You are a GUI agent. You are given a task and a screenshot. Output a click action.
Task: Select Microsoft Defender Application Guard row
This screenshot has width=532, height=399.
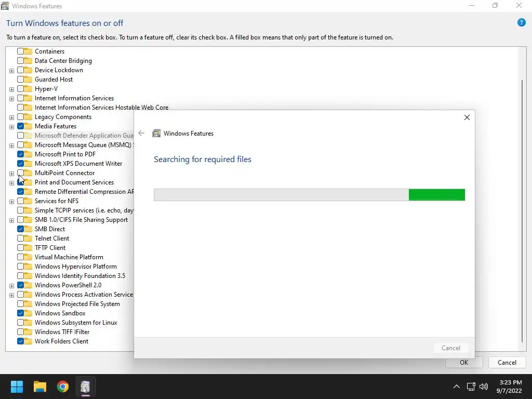pos(84,136)
